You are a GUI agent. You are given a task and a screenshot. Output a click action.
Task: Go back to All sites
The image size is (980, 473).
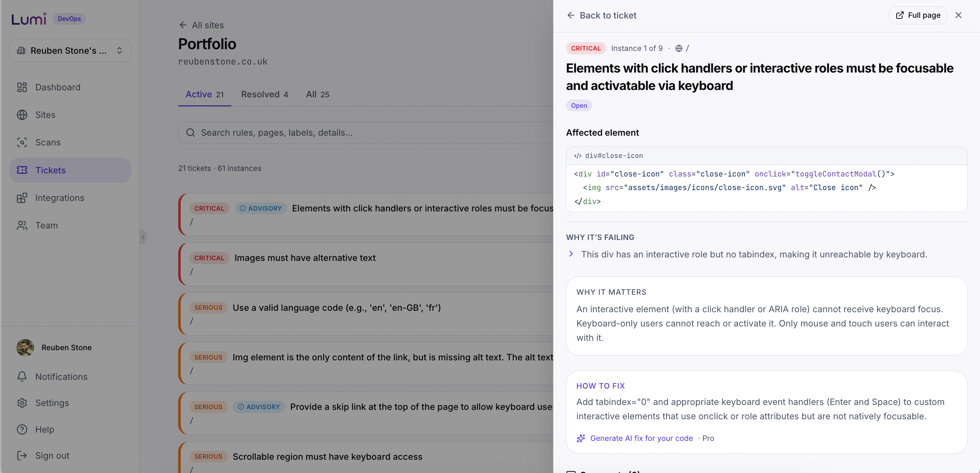201,25
